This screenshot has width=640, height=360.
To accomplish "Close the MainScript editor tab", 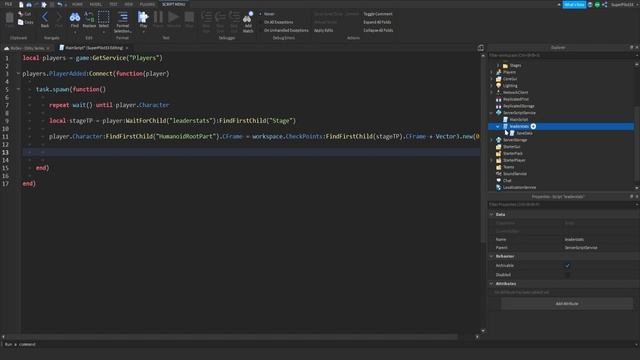I will click(127, 48).
